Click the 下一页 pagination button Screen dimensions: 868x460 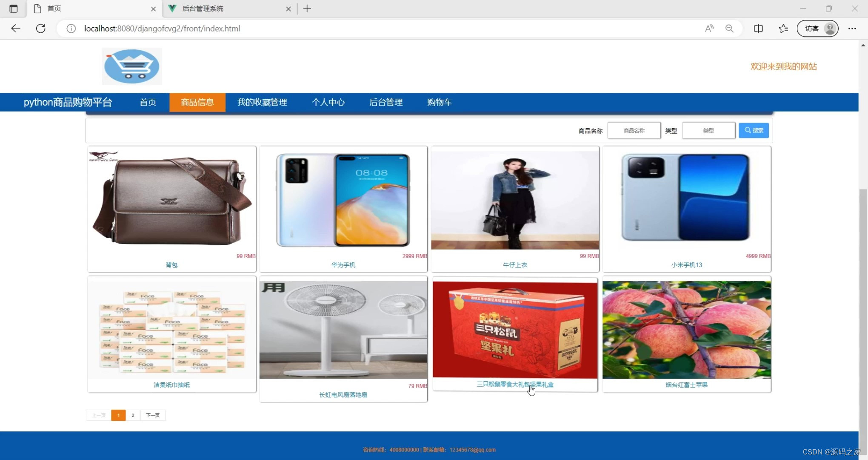tap(153, 415)
